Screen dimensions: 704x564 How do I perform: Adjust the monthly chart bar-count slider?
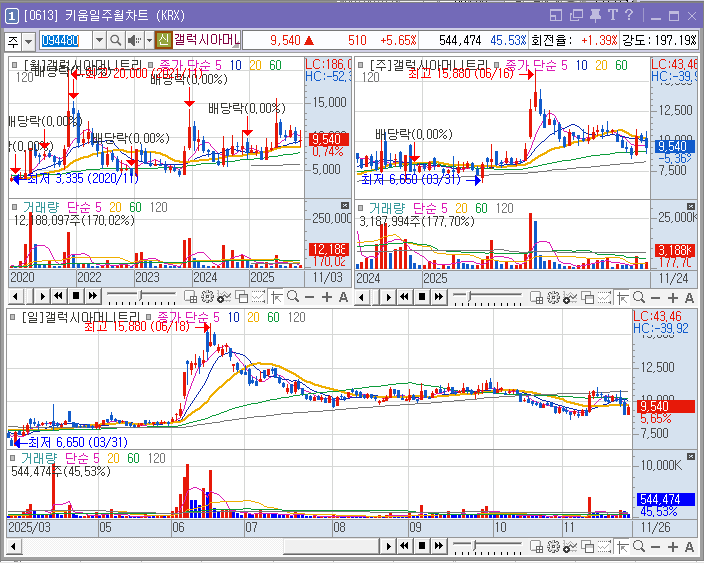pyautogui.click(x=141, y=296)
